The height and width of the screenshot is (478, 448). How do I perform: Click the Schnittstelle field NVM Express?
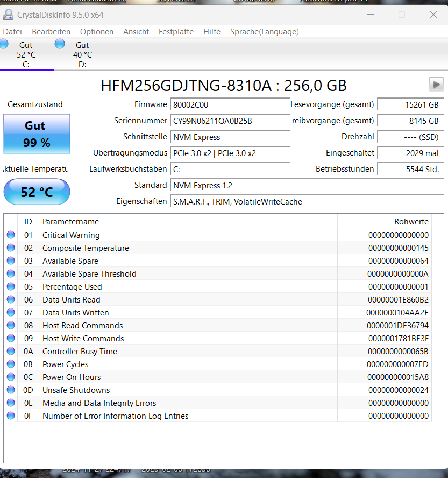tap(230, 137)
